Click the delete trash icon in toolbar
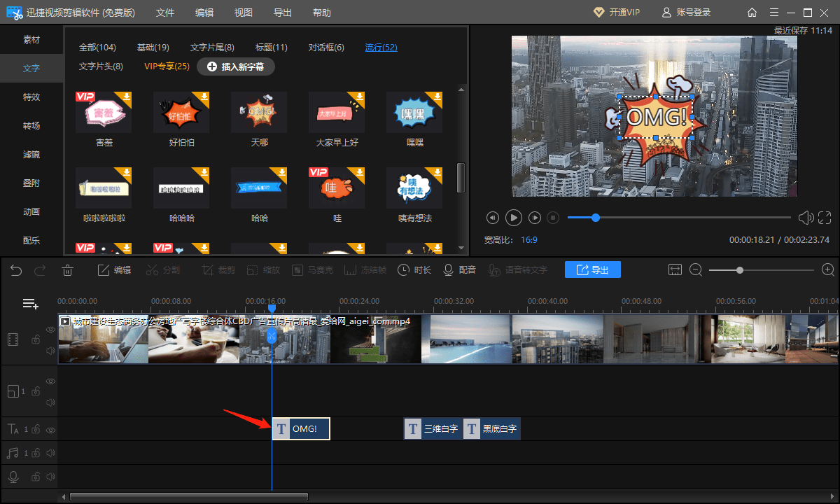Viewport: 840px width, 504px height. pyautogui.click(x=67, y=270)
